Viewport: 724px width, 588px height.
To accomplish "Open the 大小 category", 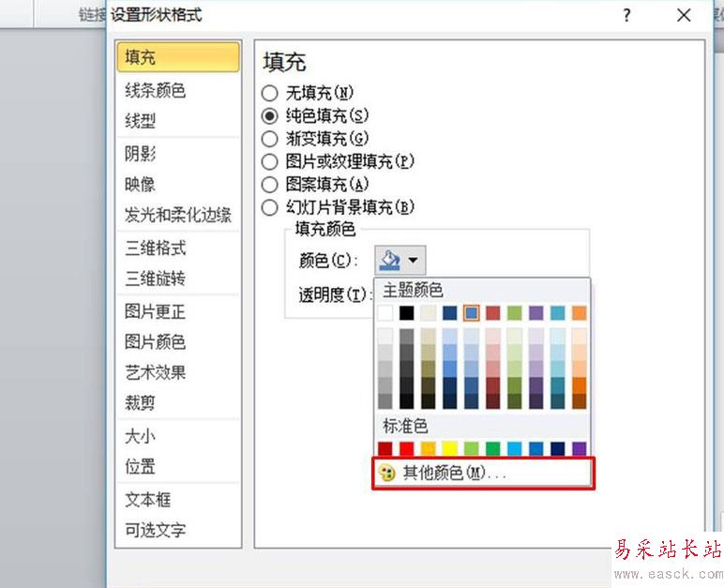I will [178, 435].
